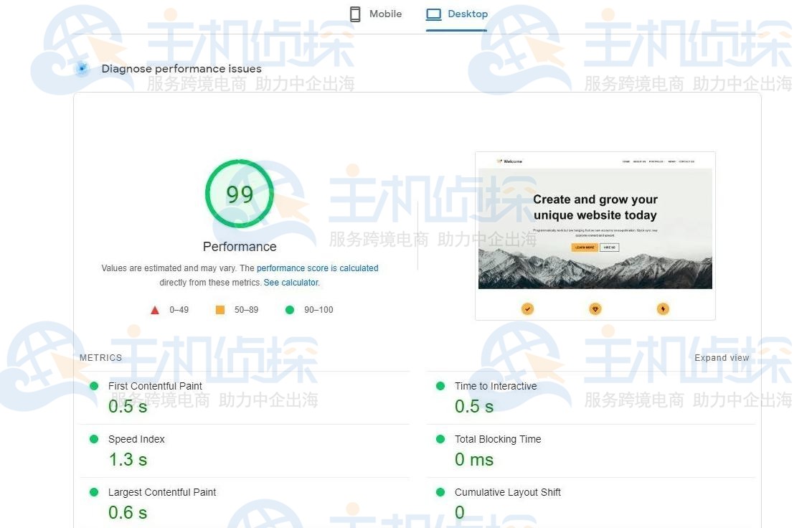The width and height of the screenshot is (812, 528).
Task: Click the See calculator link
Action: click(291, 282)
